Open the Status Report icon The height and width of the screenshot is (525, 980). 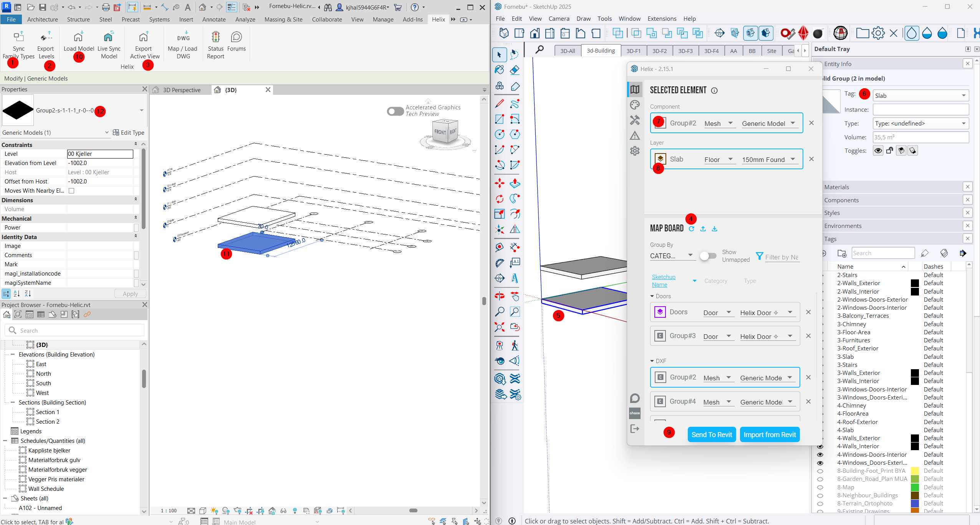[215, 37]
